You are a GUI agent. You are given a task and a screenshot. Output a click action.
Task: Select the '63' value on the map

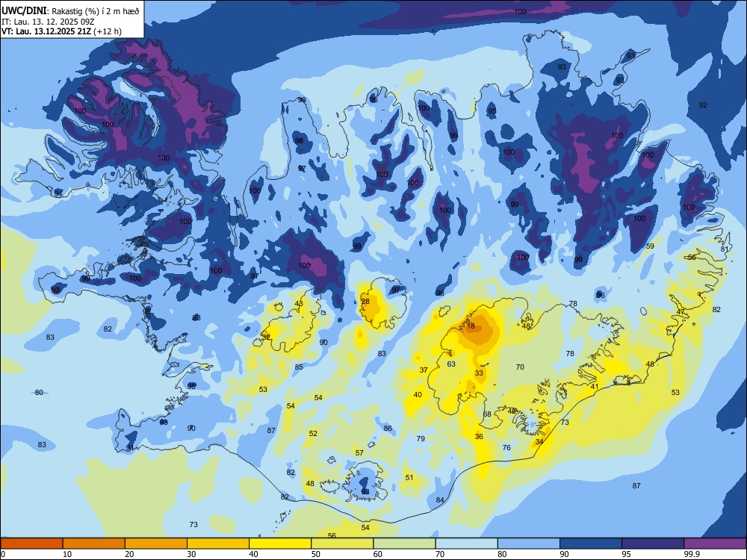[x=451, y=364]
